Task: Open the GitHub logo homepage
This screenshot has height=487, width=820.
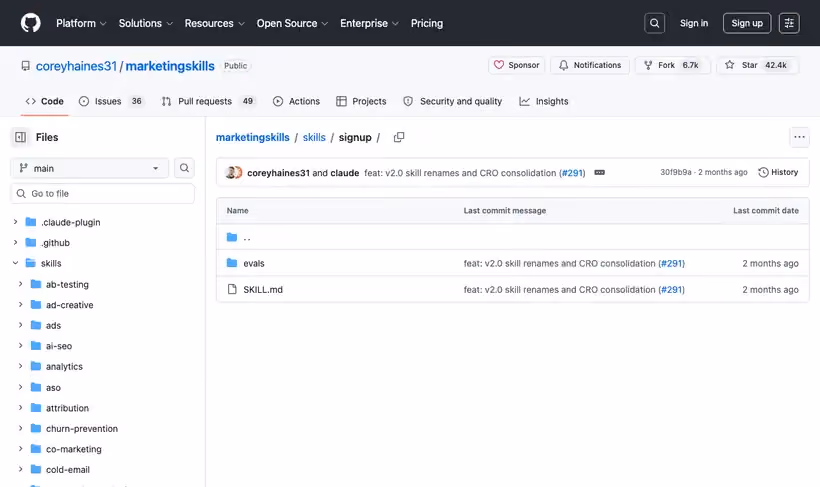Action: coord(30,23)
